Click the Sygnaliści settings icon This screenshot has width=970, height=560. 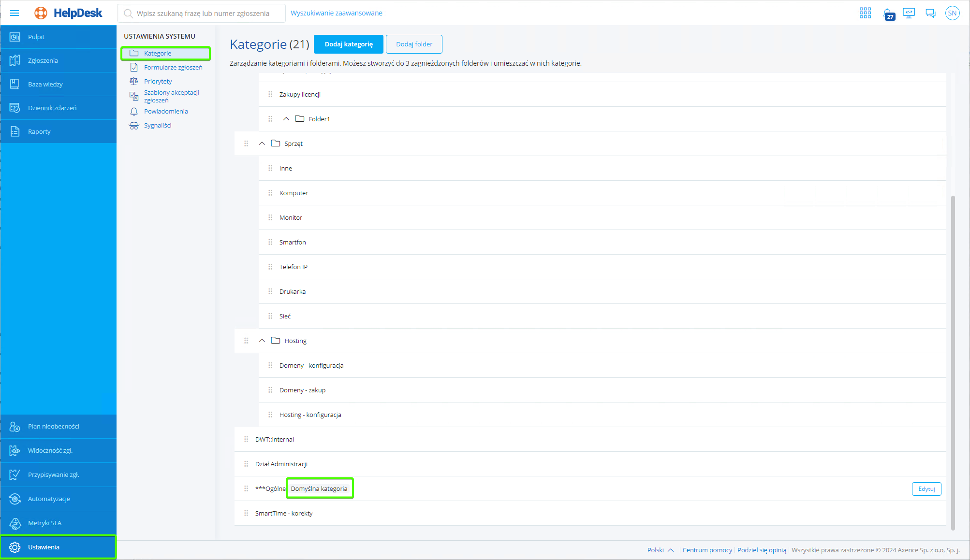tap(133, 125)
